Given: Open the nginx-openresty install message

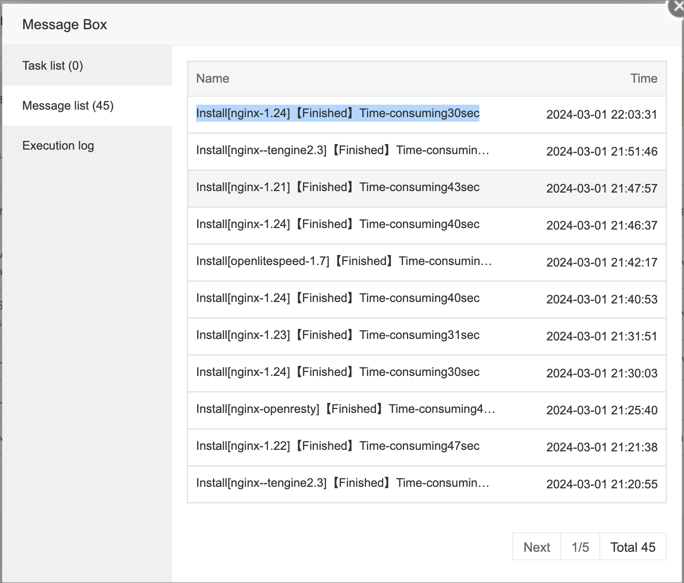Looking at the screenshot, I should 345,410.
